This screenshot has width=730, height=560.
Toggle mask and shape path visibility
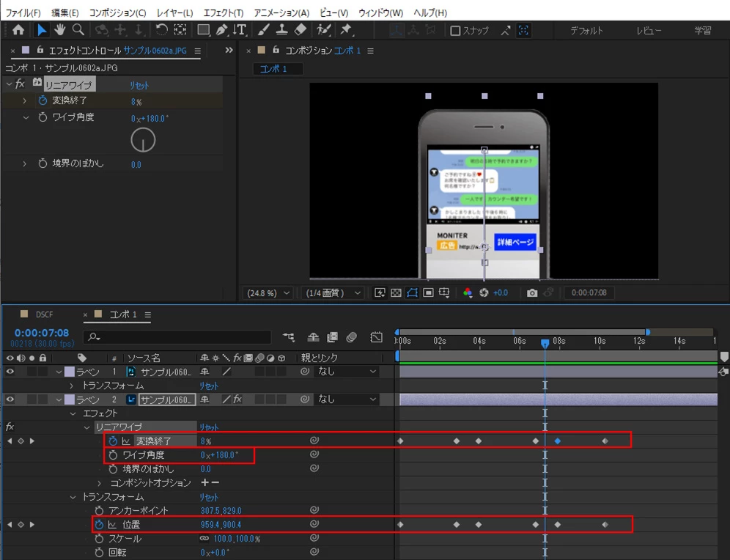[x=412, y=292]
